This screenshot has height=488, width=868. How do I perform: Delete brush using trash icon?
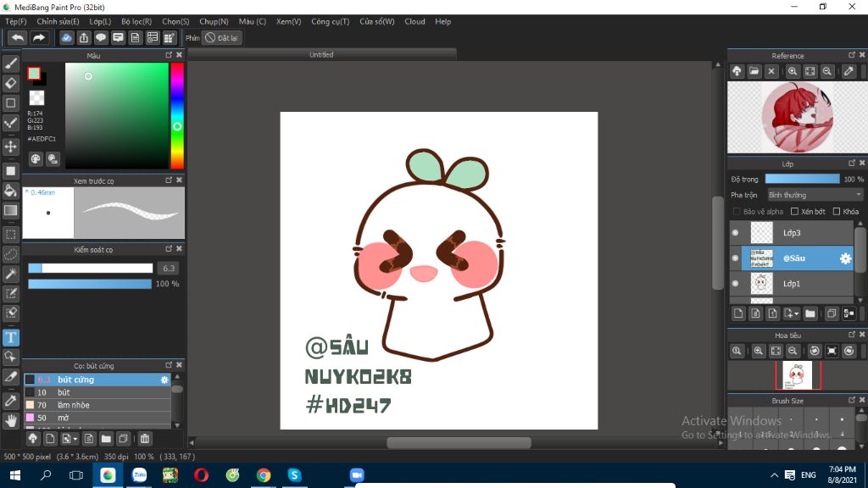[144, 439]
